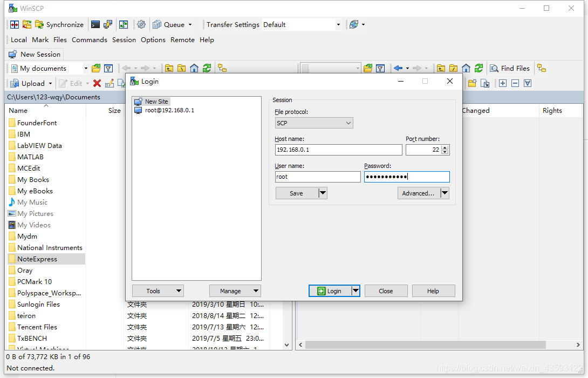The width and height of the screenshot is (588, 378).
Task: Click the remote Parent Directory icon
Action: [441, 69]
